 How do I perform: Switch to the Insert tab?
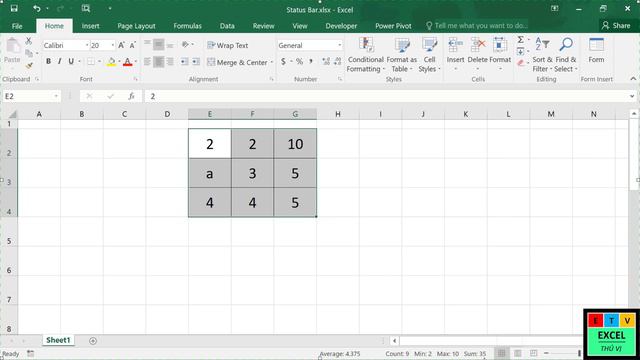[x=90, y=26]
